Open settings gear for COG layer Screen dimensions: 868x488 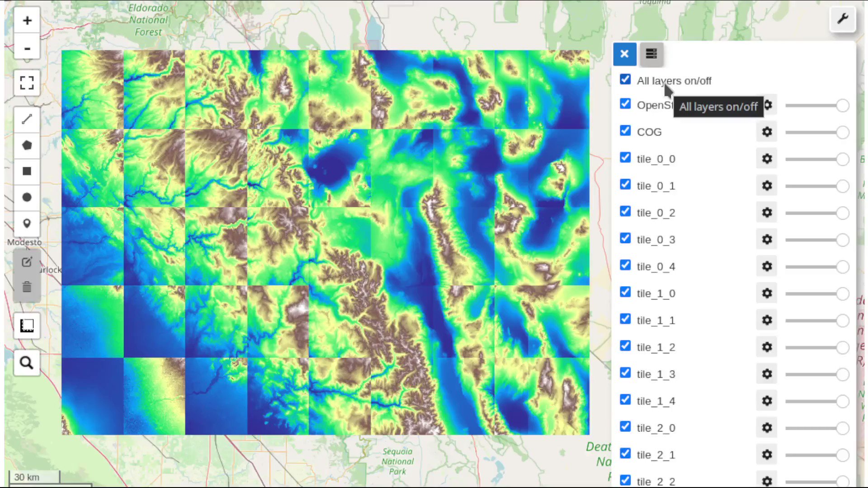(767, 132)
